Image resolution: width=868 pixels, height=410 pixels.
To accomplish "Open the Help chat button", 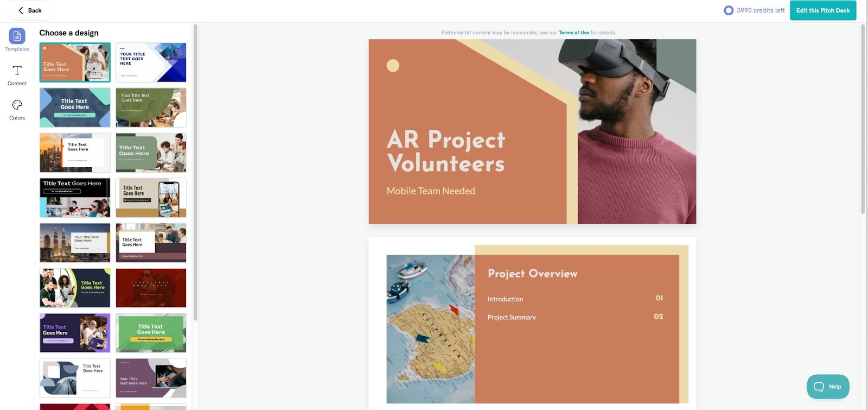I will 828,387.
